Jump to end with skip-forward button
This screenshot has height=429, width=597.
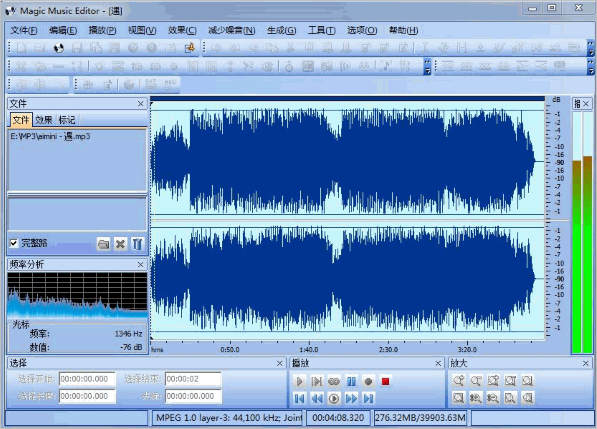click(x=368, y=399)
